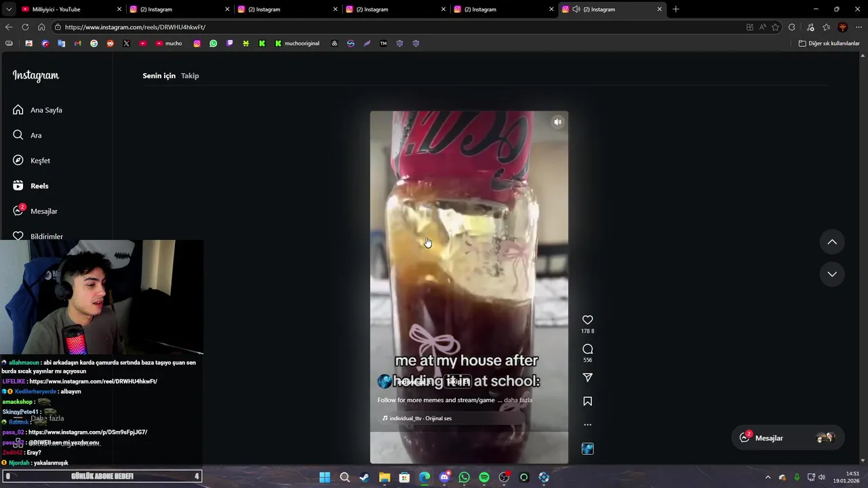Open the audio thumbnail below the reel actions

pos(588,449)
